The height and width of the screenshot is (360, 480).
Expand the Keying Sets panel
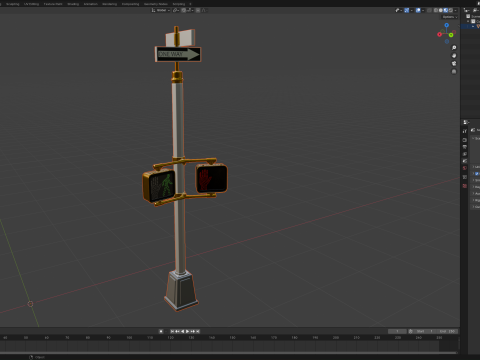click(x=475, y=187)
